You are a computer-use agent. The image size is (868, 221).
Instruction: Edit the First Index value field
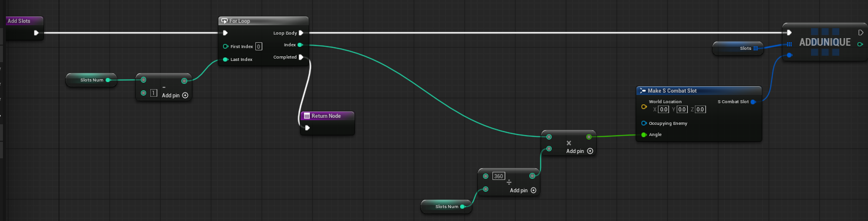[x=259, y=46]
